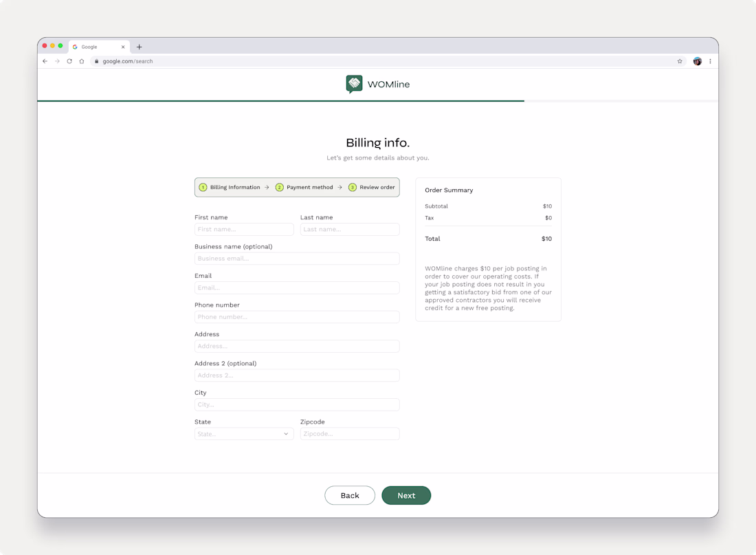
Task: Click the Zipcode input field
Action: click(350, 434)
